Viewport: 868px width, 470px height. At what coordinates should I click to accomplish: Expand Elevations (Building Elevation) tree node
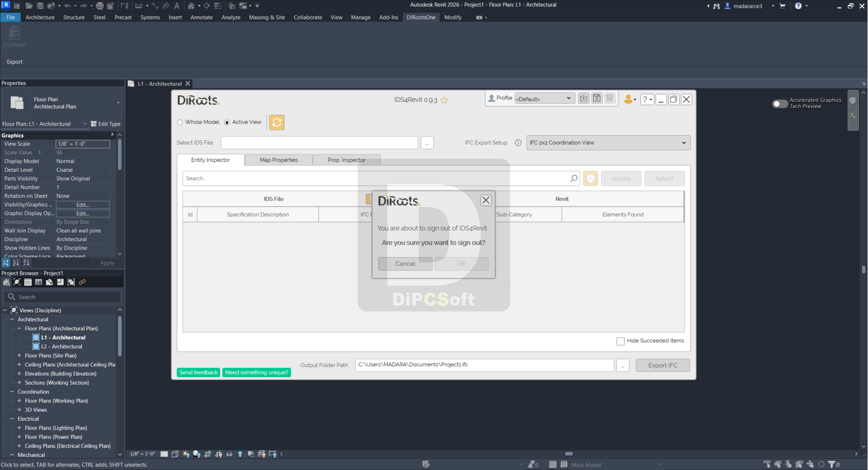[19, 374]
